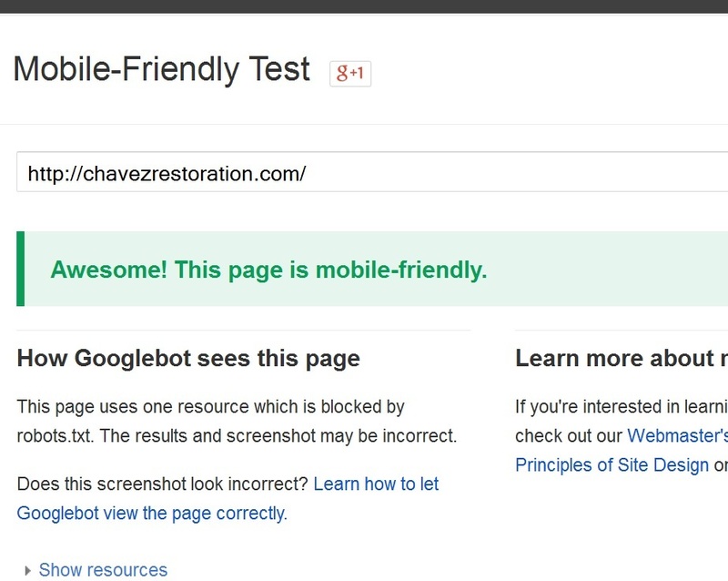
Task: Click the "Awesome! This page is mobile-friendly." text
Action: tap(270, 270)
